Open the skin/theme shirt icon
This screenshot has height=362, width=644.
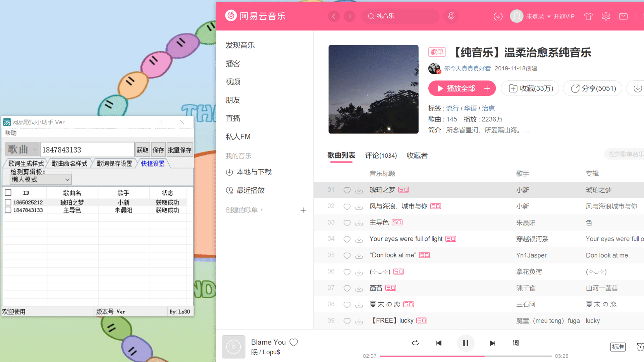pos(588,16)
